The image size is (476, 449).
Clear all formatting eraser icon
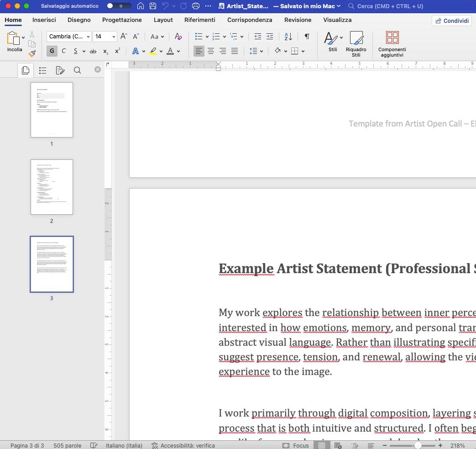coord(178,37)
